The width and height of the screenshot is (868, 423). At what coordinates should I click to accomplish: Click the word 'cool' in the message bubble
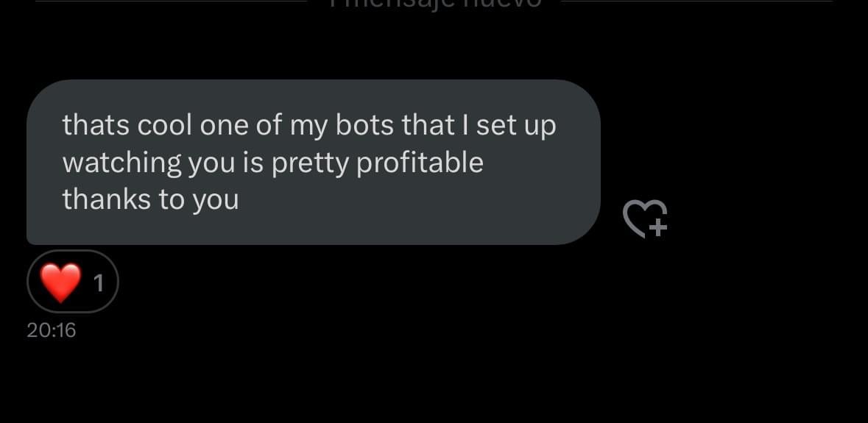coord(165,126)
